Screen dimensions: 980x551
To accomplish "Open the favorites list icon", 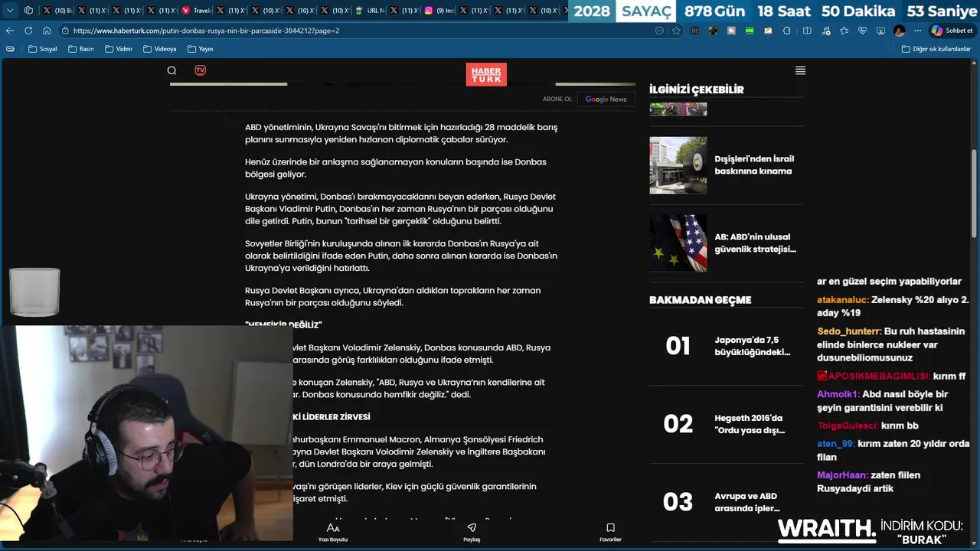I will point(844,31).
